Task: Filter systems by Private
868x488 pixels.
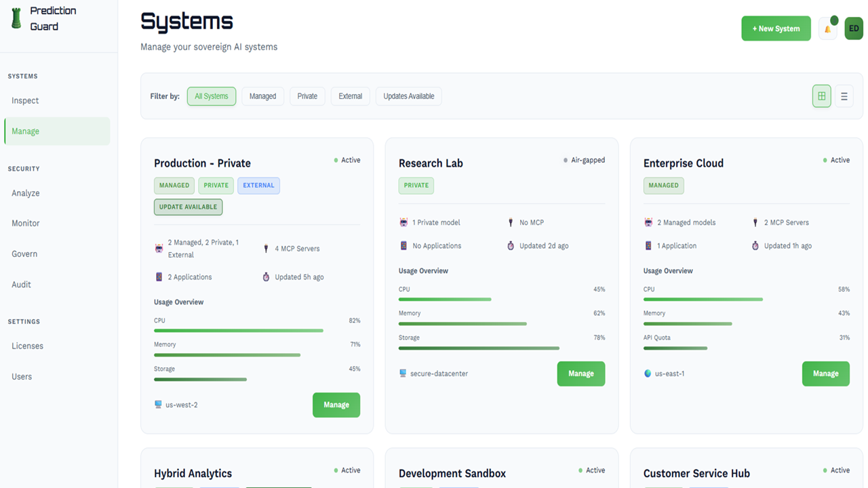Action: click(x=307, y=96)
